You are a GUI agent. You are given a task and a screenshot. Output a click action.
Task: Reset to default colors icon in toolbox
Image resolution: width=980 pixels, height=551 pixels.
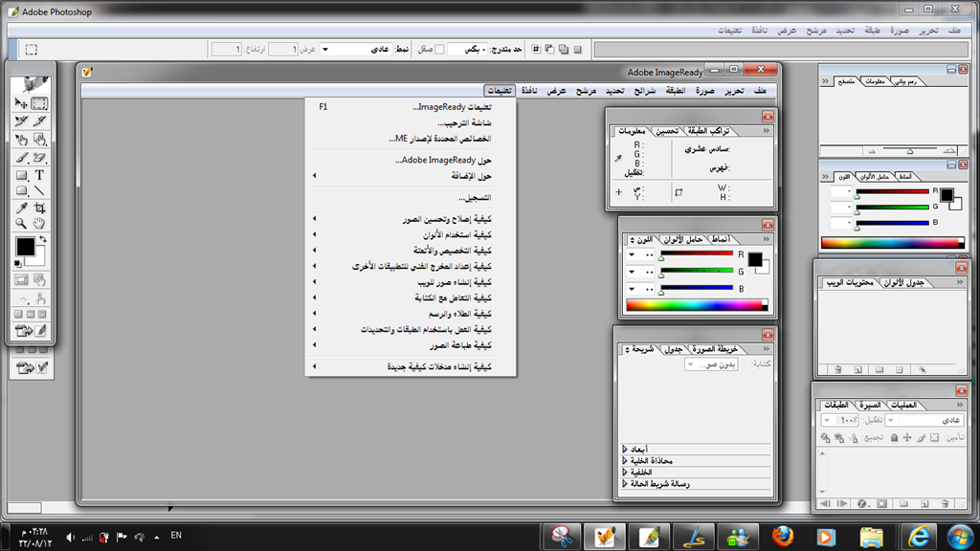tap(17, 264)
